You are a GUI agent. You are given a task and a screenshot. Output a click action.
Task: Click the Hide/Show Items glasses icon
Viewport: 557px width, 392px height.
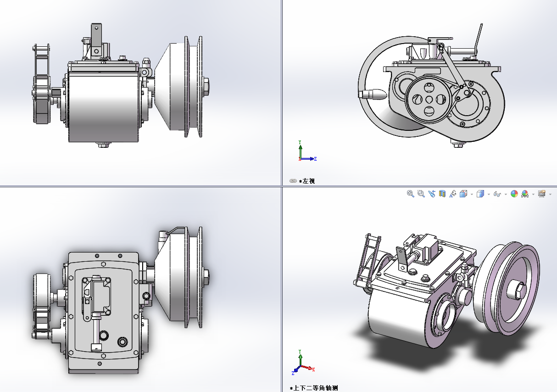497,194
